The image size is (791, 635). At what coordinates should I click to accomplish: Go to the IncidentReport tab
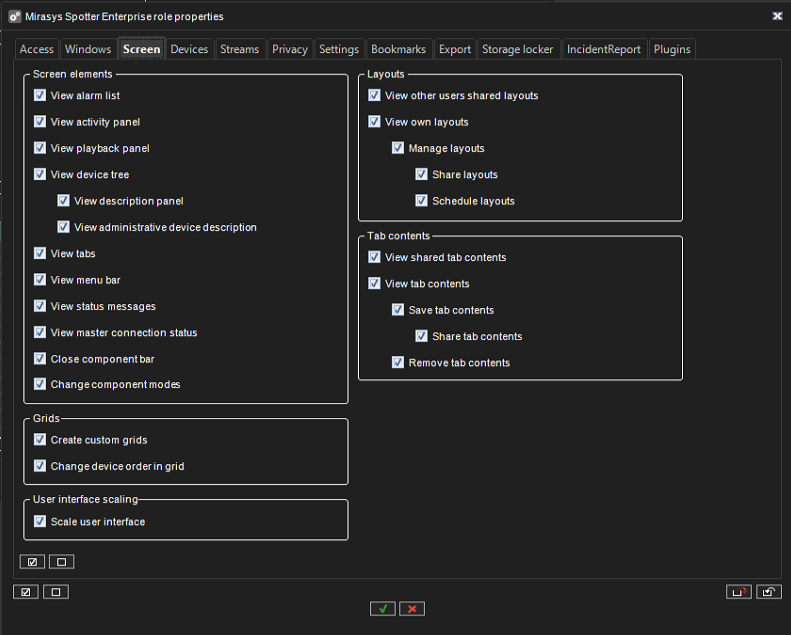(x=603, y=49)
